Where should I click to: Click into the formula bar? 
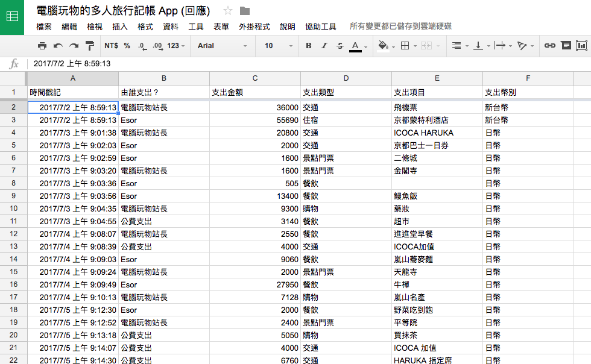tap(309, 64)
